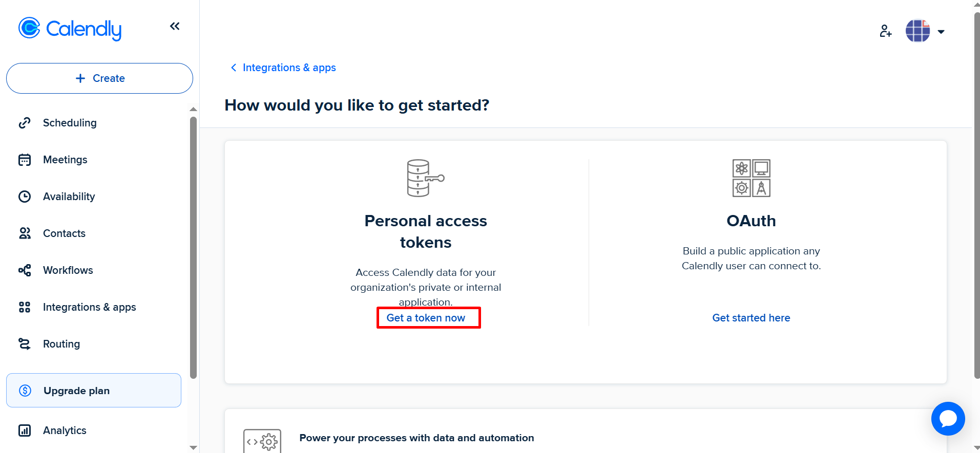980x453 pixels.
Task: Click the invite user icon
Action: coord(886,31)
